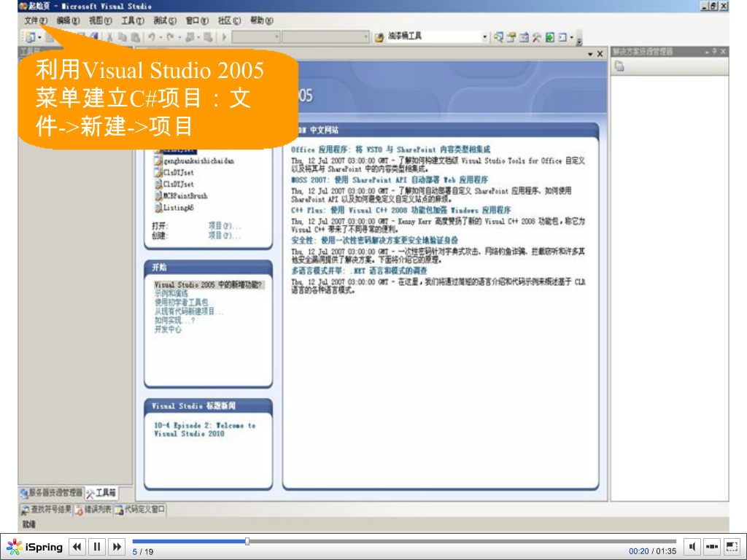Click the Paste toolbar icon

(x=135, y=37)
